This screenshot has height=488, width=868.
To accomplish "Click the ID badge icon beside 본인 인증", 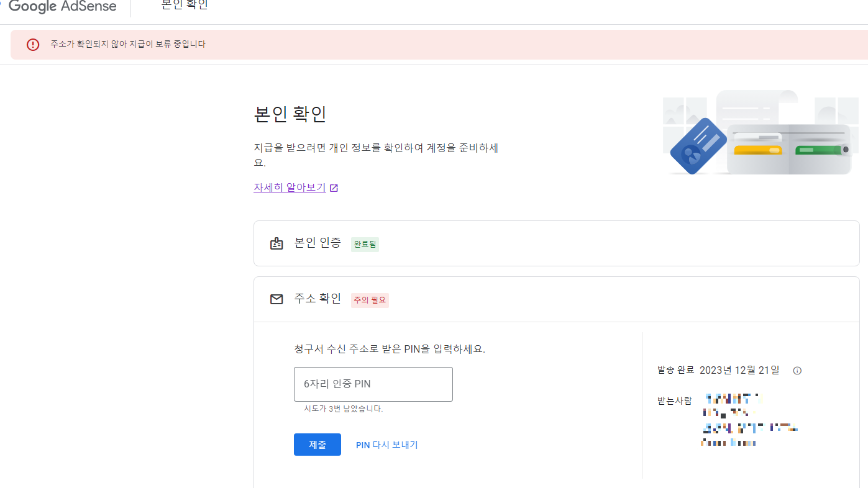I will click(x=276, y=243).
